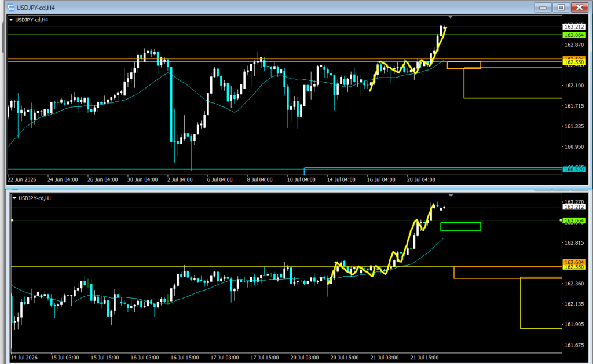Click the 162.100 price axis value
This screenshot has height=364, width=593.
[574, 86]
